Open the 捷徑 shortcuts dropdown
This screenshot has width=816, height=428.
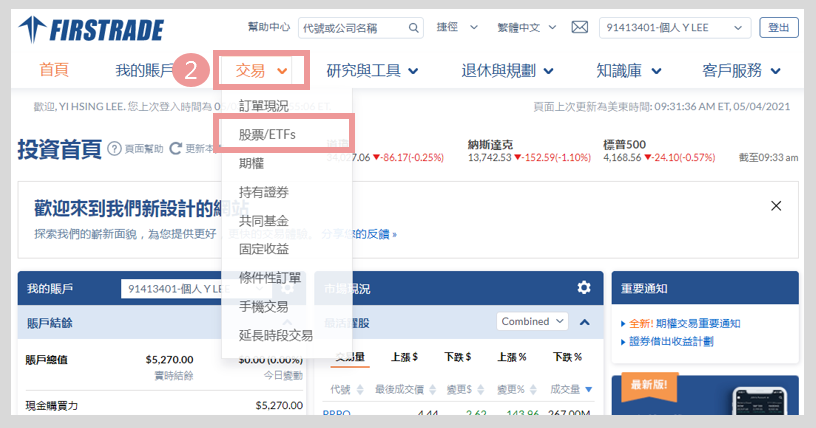457,27
